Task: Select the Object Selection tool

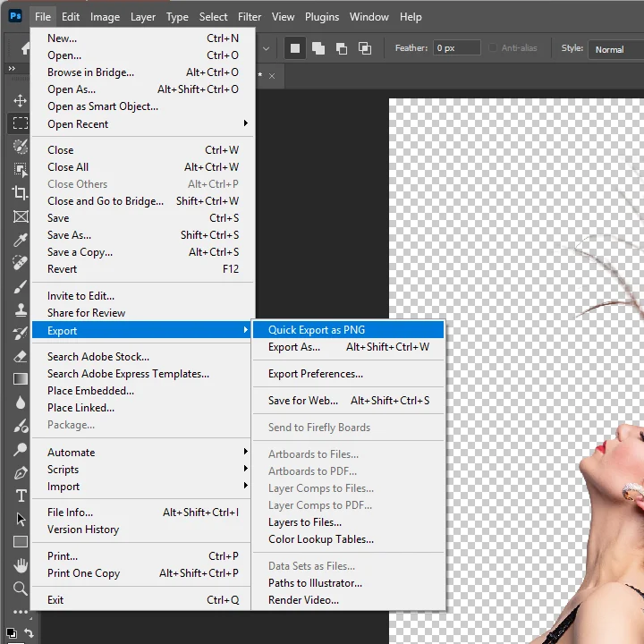Action: point(20,169)
